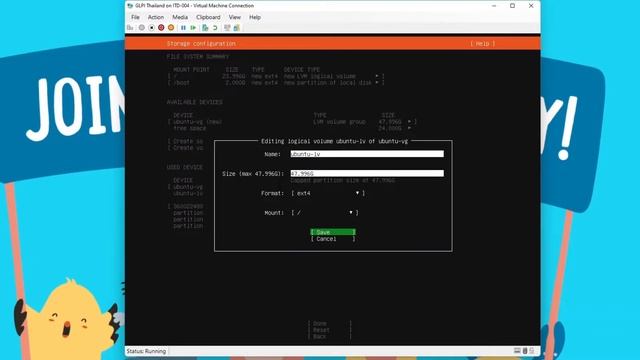640x360 pixels.
Task: Click the mouse icon in the status bar
Action: (525, 351)
